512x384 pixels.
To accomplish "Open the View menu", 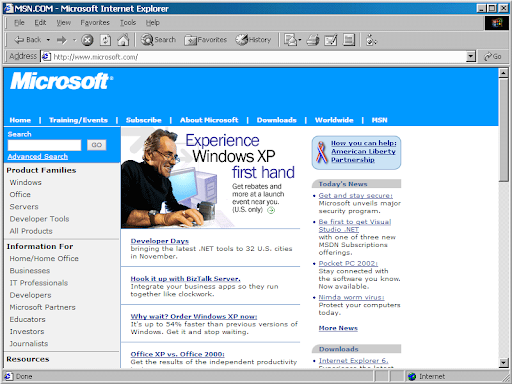I will coord(63,23).
